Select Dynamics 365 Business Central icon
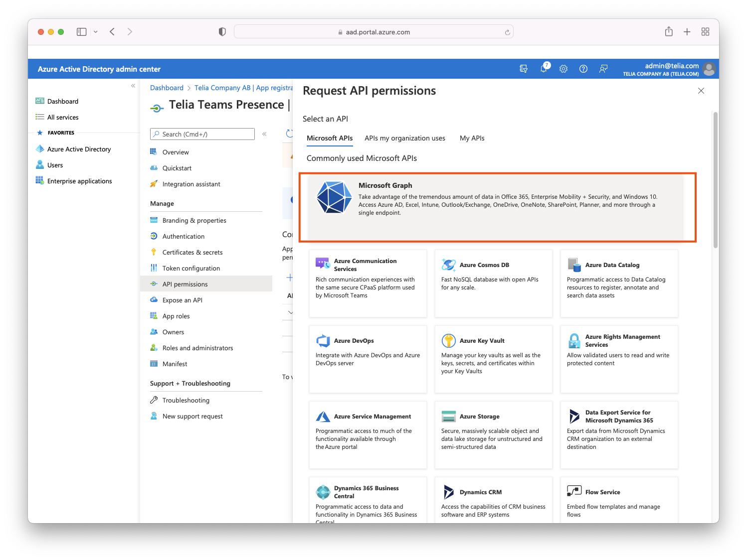747x560 pixels. point(323,492)
